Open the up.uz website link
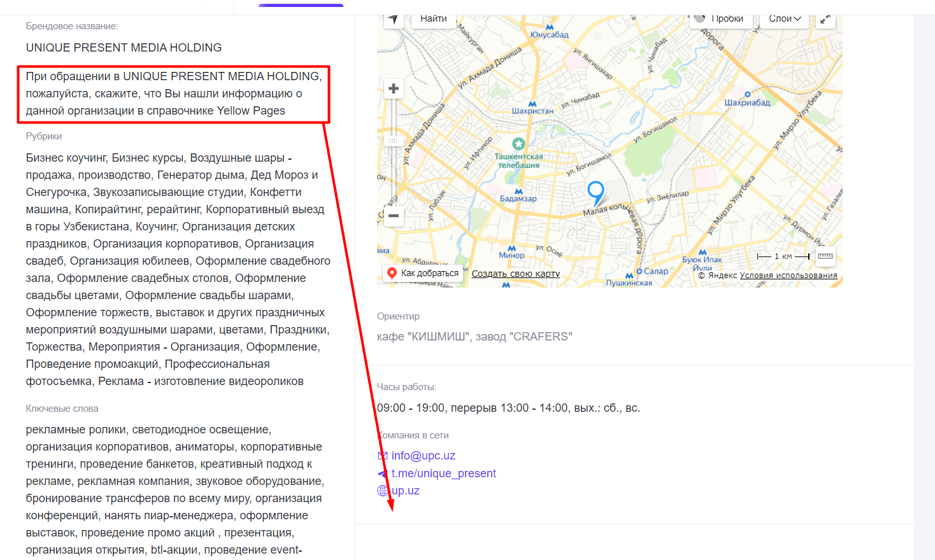 [x=406, y=491]
